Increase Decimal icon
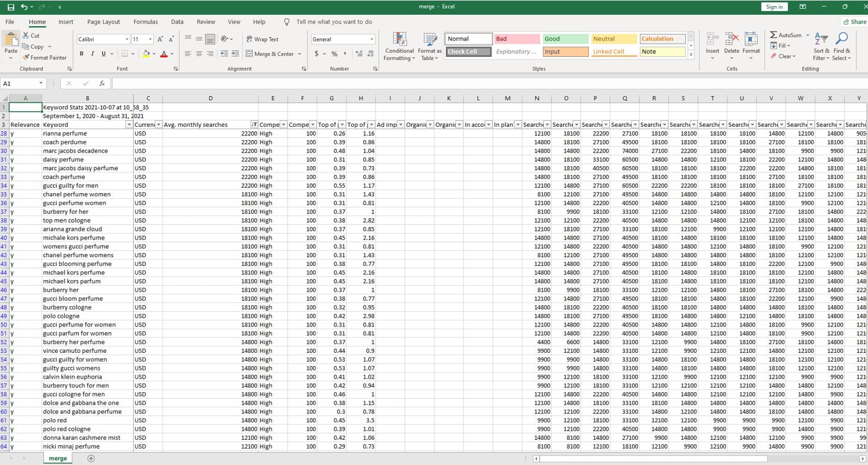 click(x=359, y=54)
